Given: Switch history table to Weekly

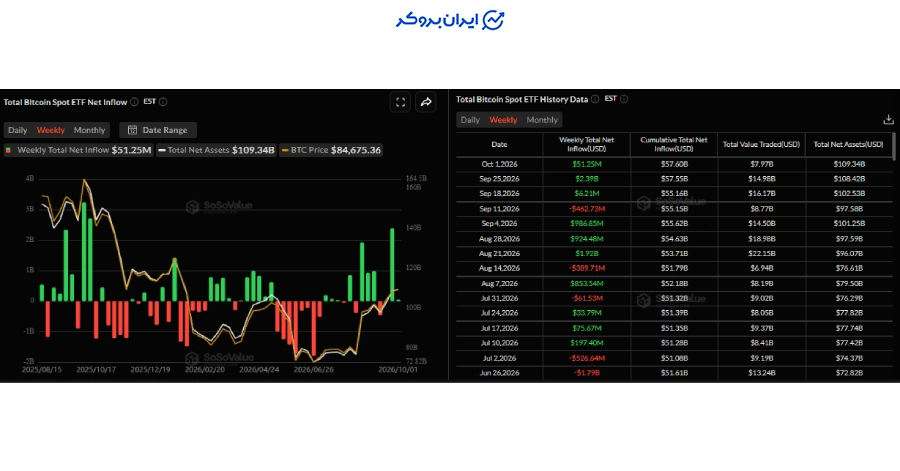Looking at the screenshot, I should [503, 120].
